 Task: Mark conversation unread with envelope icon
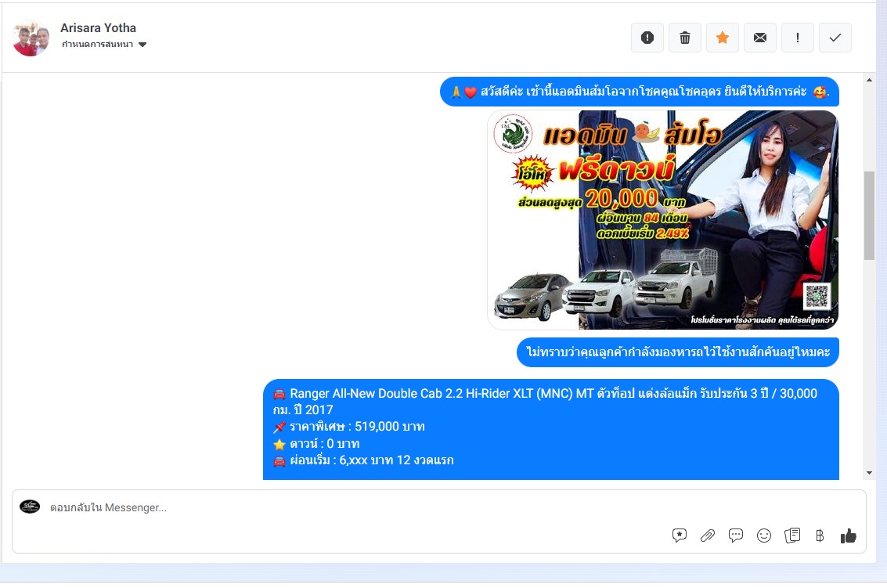tap(759, 38)
